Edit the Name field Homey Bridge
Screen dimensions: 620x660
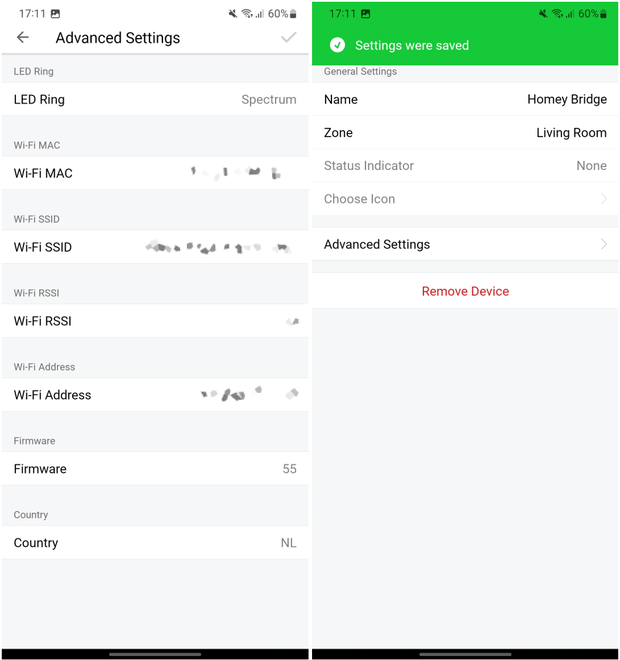[465, 99]
